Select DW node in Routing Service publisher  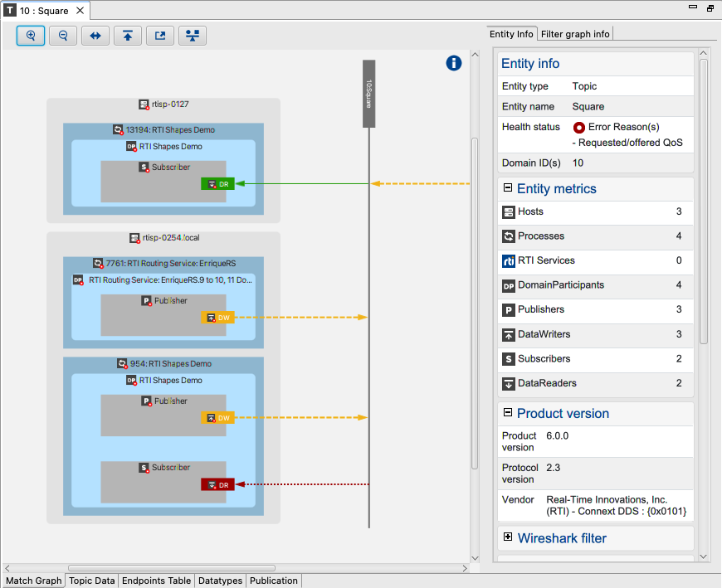coord(217,317)
